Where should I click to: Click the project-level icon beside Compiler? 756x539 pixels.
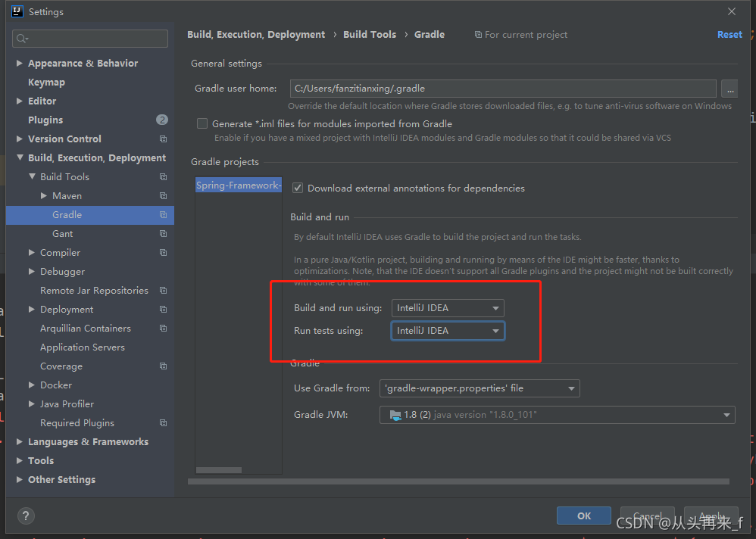[x=164, y=252]
